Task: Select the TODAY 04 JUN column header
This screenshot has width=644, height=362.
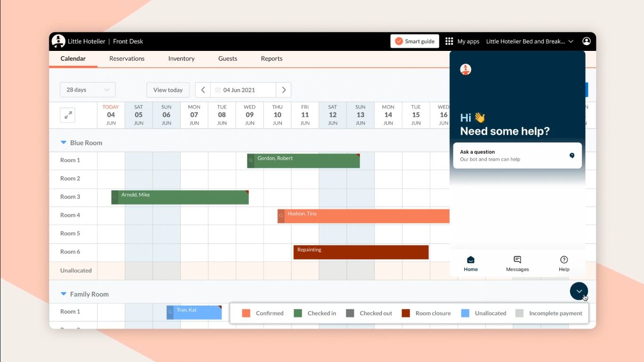Action: 111,115
